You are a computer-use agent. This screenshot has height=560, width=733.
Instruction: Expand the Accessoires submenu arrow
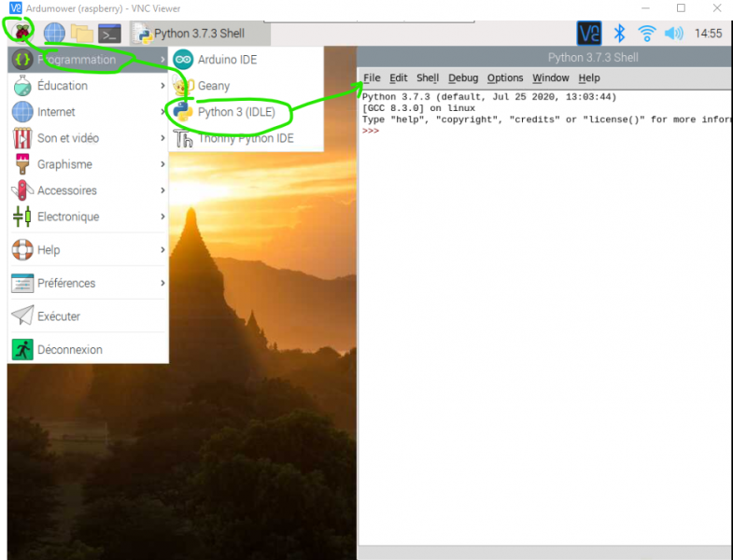pos(162,190)
